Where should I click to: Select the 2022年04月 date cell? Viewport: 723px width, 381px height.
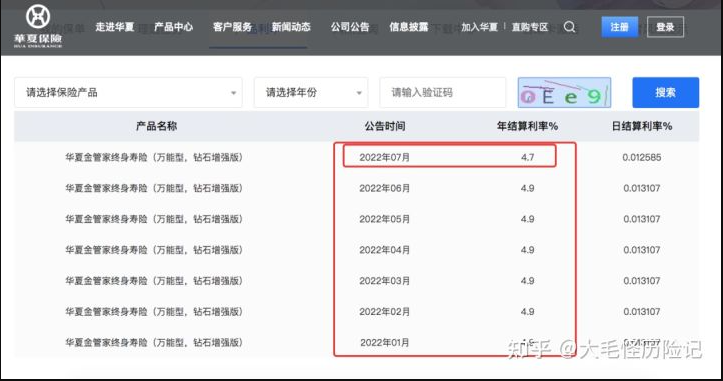point(385,250)
